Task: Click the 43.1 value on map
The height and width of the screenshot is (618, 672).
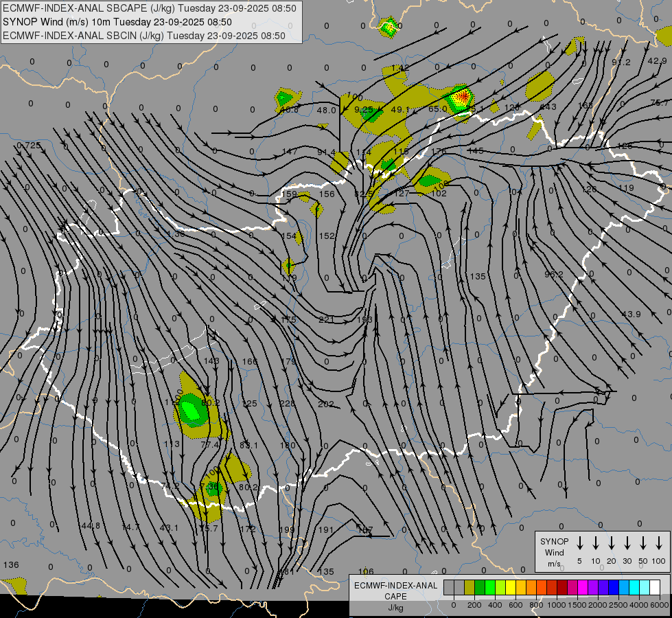Action: pyautogui.click(x=169, y=527)
